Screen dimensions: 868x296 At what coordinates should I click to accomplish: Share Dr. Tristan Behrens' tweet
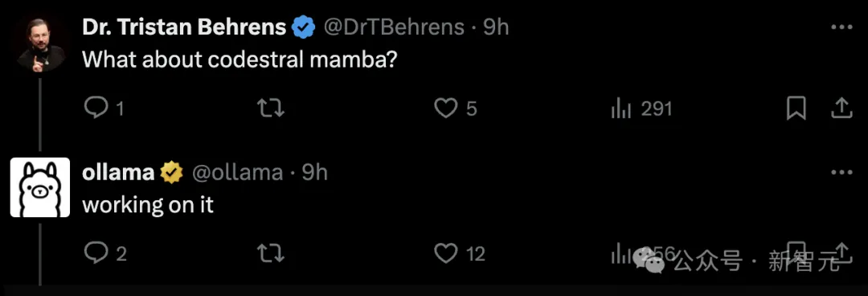pyautogui.click(x=841, y=109)
